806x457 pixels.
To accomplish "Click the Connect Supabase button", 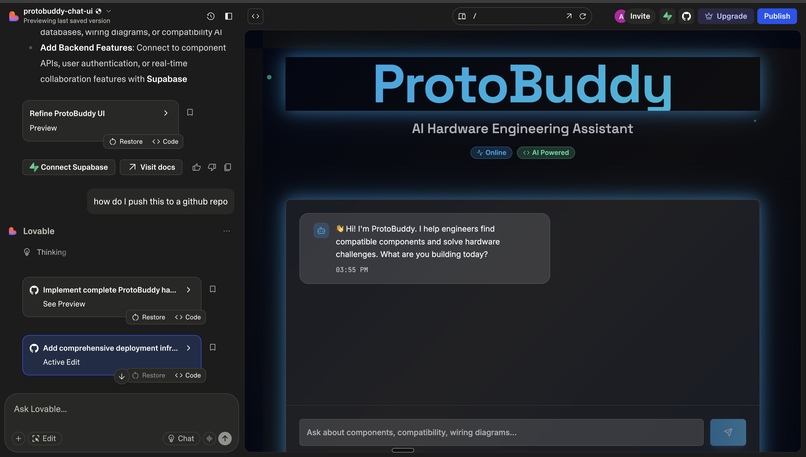I will pos(68,167).
